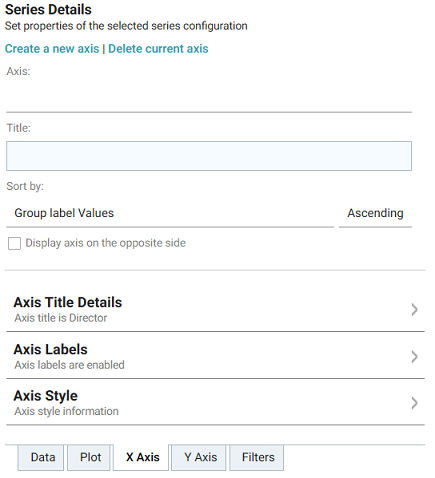This screenshot has height=478, width=435.
Task: Click the Axis labels are enabled subtitle
Action: pos(69,365)
